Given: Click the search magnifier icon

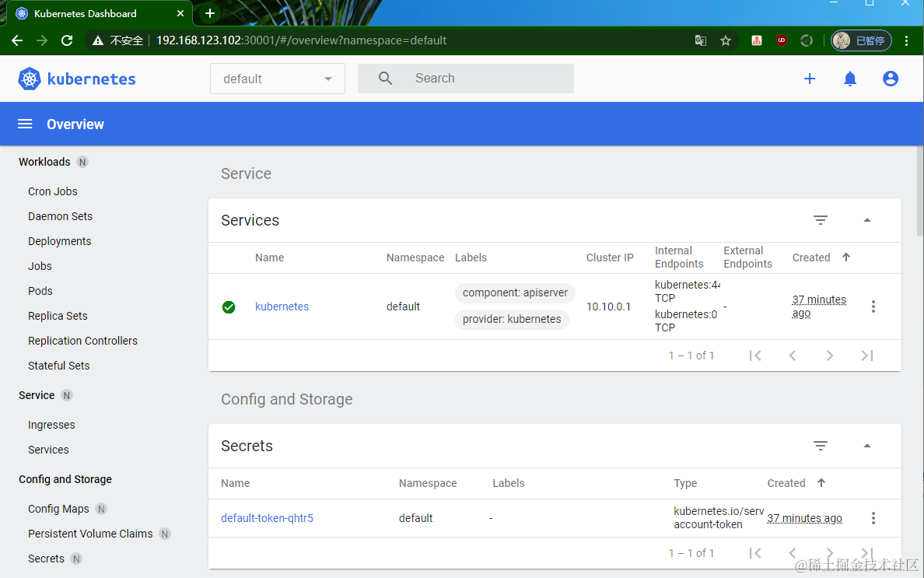Looking at the screenshot, I should tap(386, 79).
